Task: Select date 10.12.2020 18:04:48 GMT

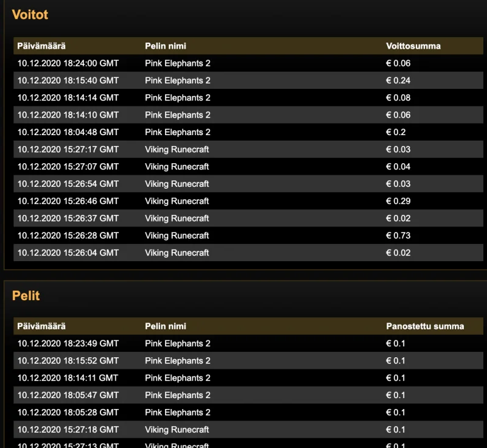Action: (x=68, y=132)
